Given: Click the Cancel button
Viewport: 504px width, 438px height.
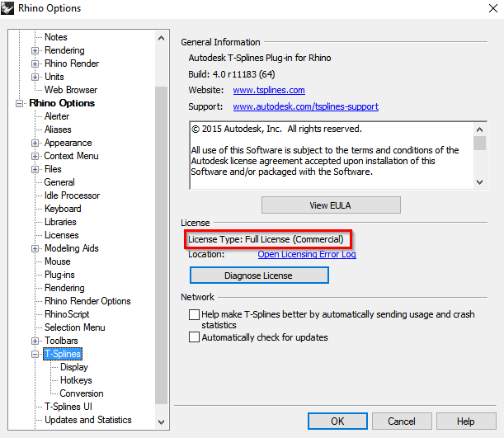Looking at the screenshot, I should click(x=402, y=421).
